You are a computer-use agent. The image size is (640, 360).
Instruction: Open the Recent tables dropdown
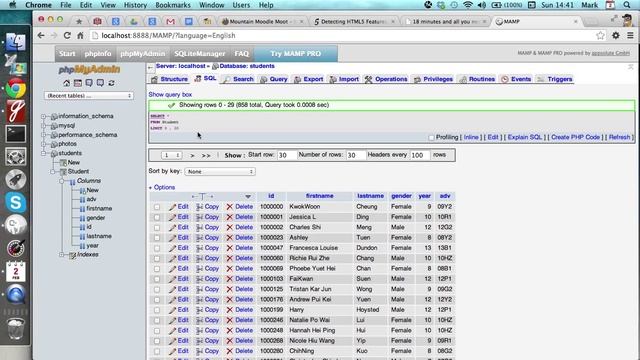[x=89, y=96]
